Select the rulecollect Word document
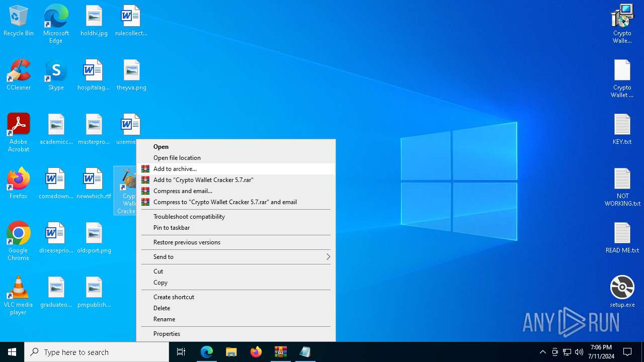 click(131, 21)
